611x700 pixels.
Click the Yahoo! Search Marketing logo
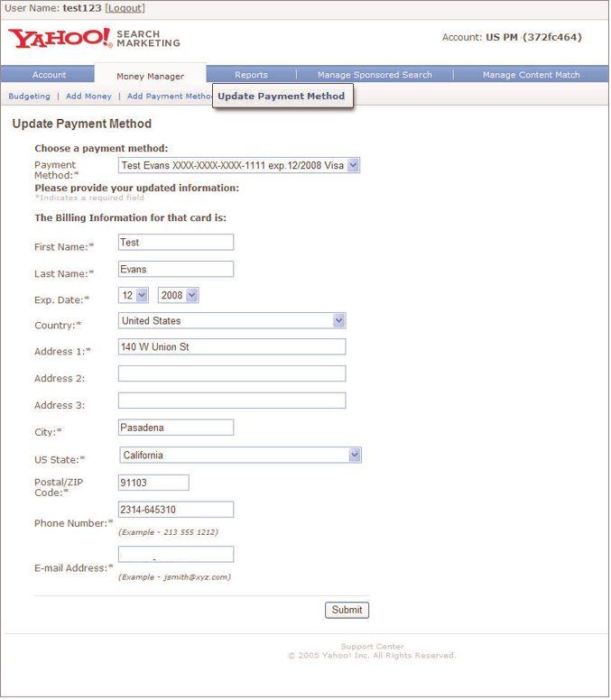[x=94, y=39]
